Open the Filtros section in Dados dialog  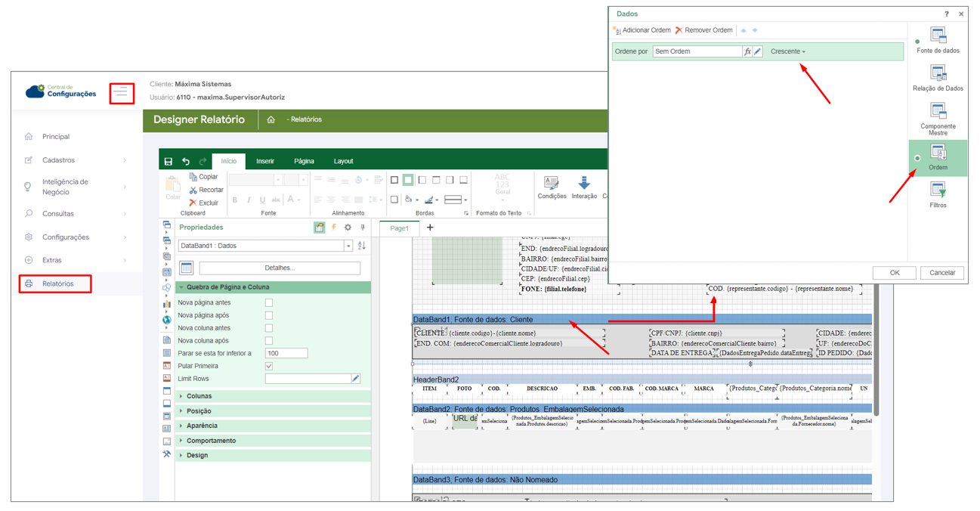[x=938, y=197]
